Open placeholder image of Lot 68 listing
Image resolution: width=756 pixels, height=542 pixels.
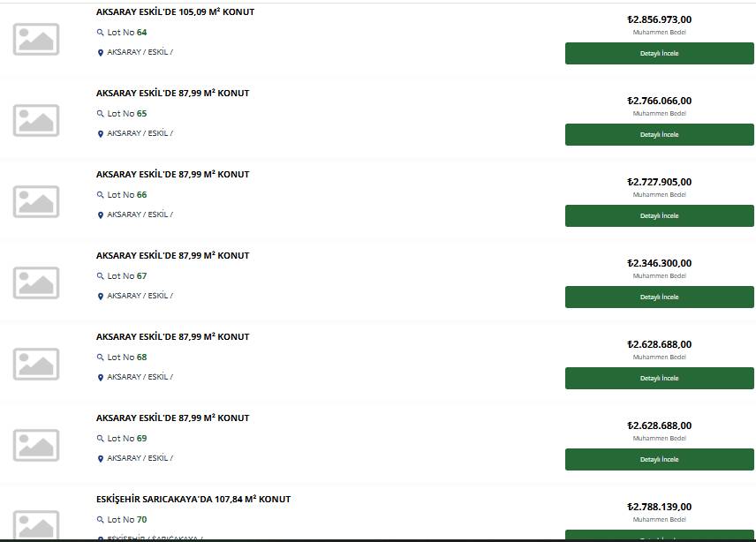click(x=36, y=364)
